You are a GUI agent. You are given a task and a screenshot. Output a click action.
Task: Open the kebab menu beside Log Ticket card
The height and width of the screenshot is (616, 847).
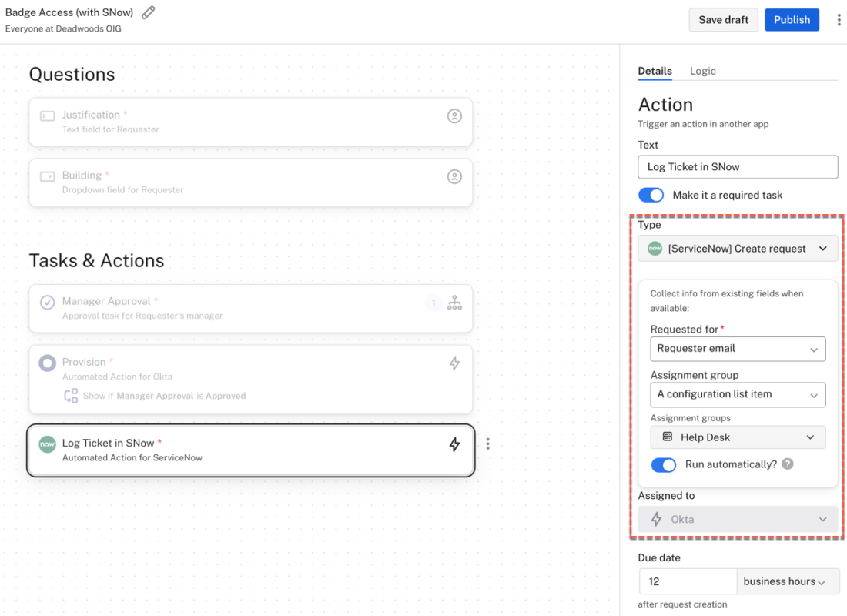(487, 444)
